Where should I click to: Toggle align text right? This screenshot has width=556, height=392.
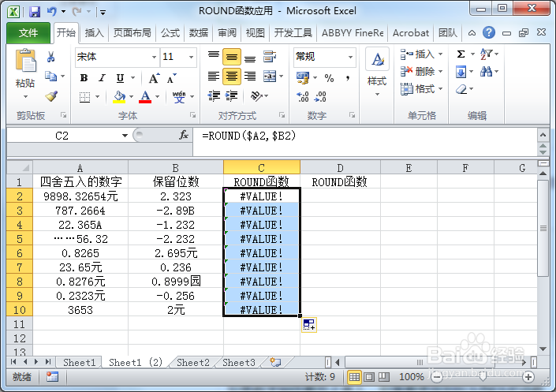pos(250,76)
